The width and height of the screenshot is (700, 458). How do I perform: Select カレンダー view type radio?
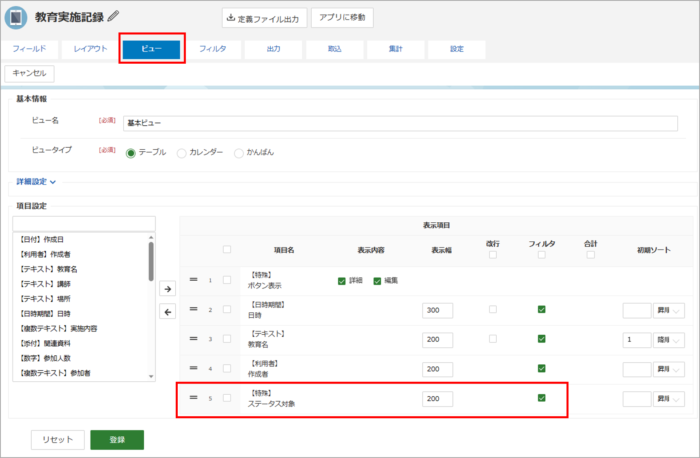coord(181,153)
